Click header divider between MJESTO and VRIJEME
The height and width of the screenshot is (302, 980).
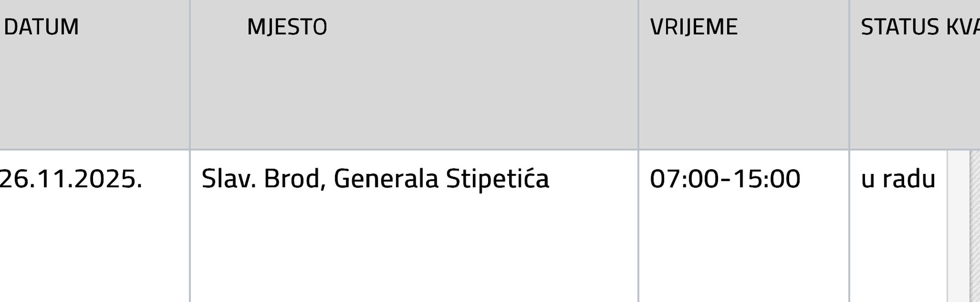pos(638,74)
